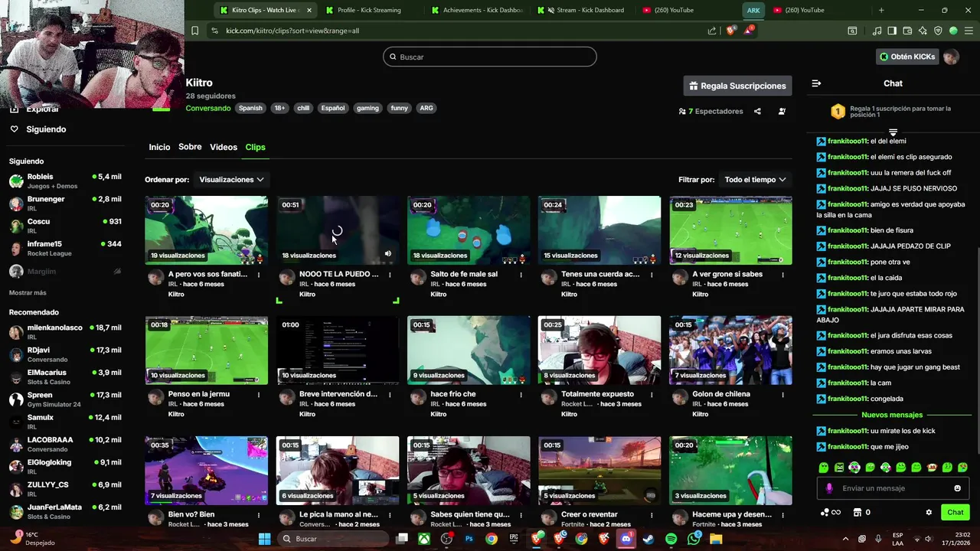Open options menu for Salto de fe male sal clip
The height and width of the screenshot is (551, 980).
click(x=521, y=275)
